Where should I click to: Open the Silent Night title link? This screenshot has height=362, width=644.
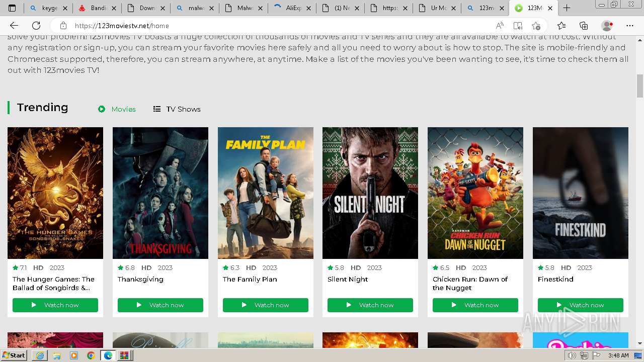pos(348,279)
